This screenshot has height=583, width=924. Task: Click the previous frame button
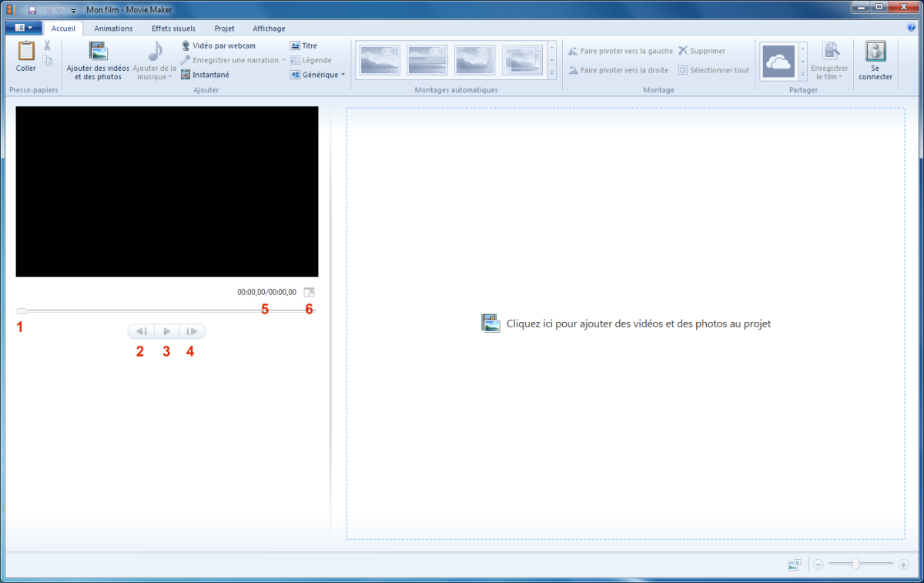[x=142, y=331]
